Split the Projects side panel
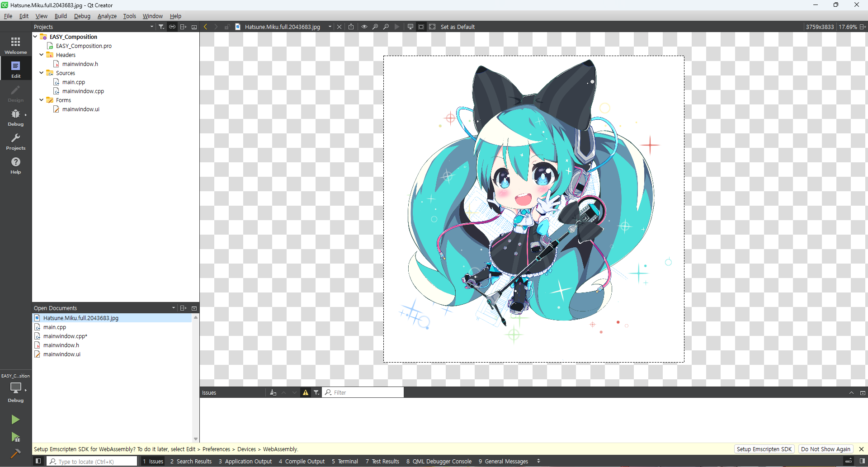This screenshot has width=868, height=467. [183, 27]
